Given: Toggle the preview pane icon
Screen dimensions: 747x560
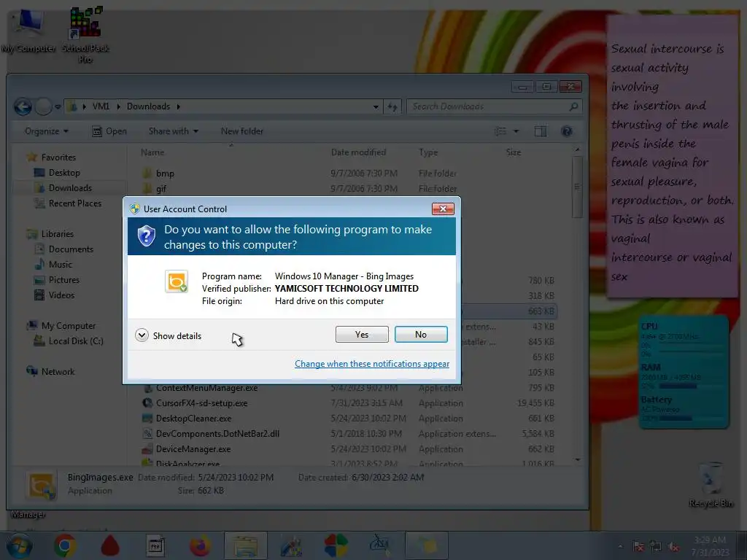Looking at the screenshot, I should pyautogui.click(x=541, y=131).
